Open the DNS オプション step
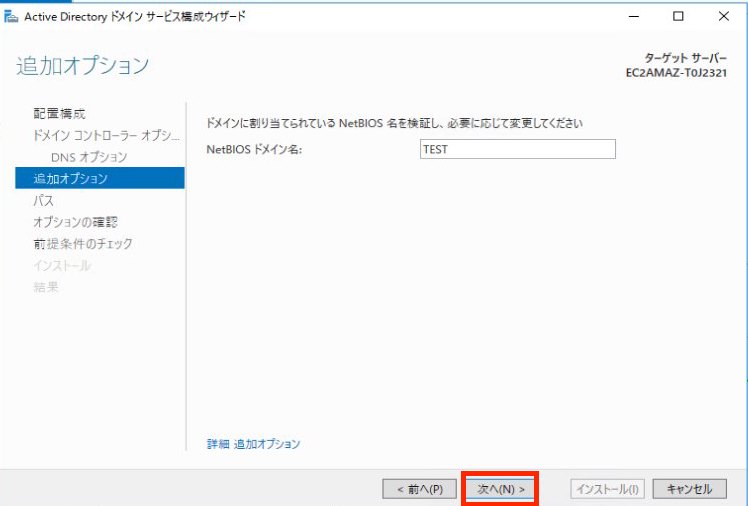Image resolution: width=748 pixels, height=506 pixels. click(89, 157)
